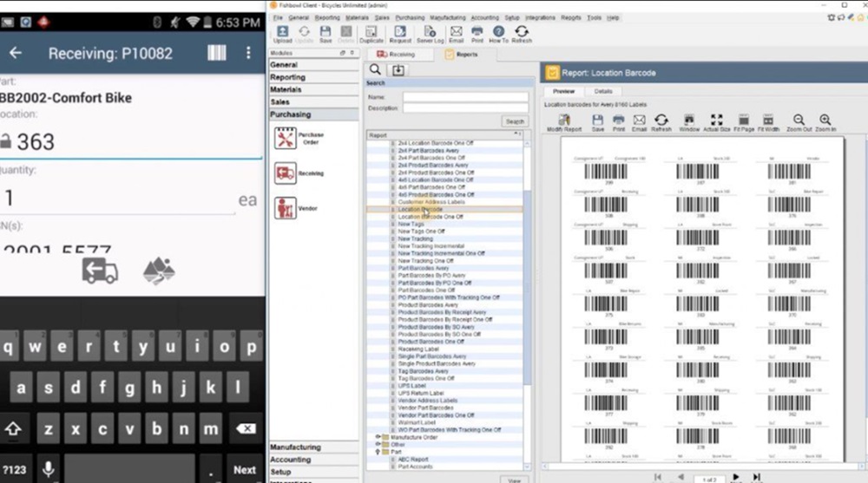This screenshot has width=868, height=483.
Task: Toggle shift key on the keyboard
Action: click(16, 428)
